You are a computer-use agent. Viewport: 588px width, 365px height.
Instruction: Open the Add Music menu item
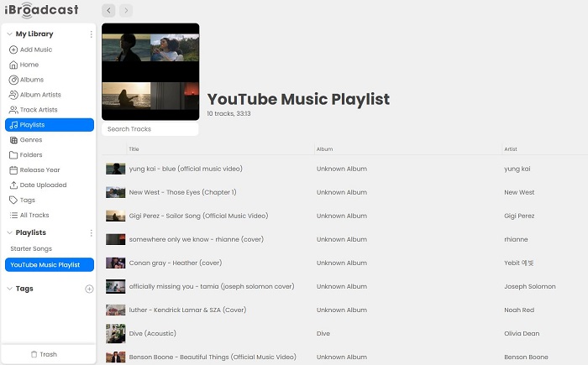pos(50,50)
